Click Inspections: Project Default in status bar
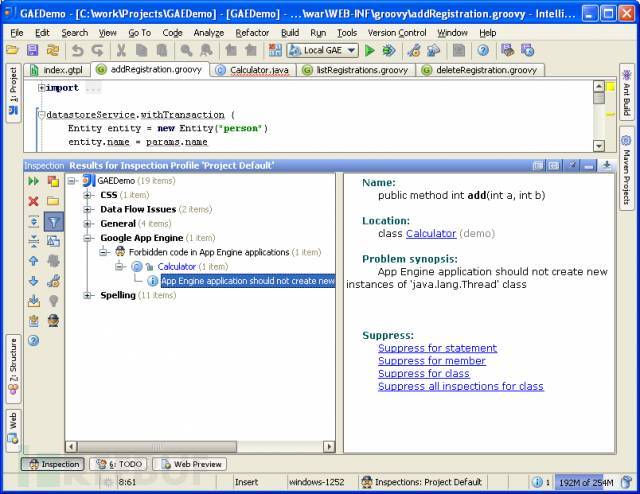The width and height of the screenshot is (640, 494). tap(422, 483)
